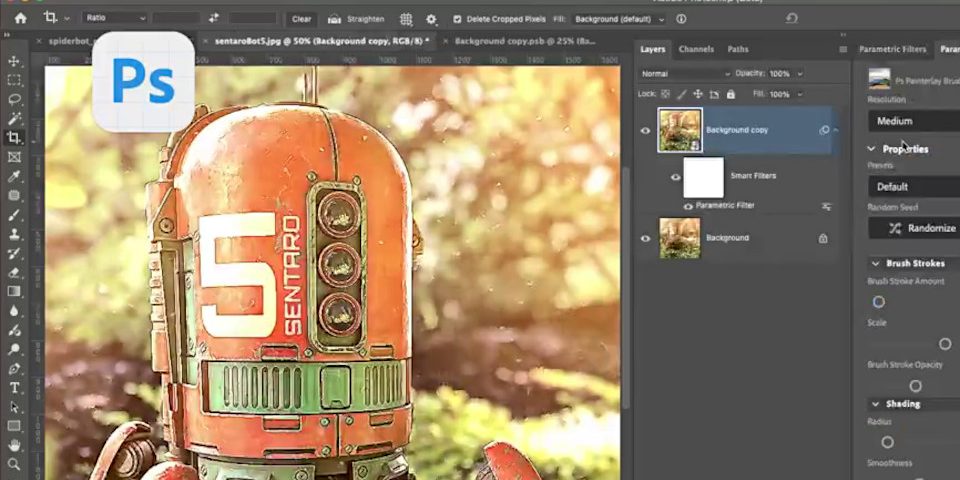Select the Move tool
Viewport: 960px width, 480px height.
coord(14,62)
